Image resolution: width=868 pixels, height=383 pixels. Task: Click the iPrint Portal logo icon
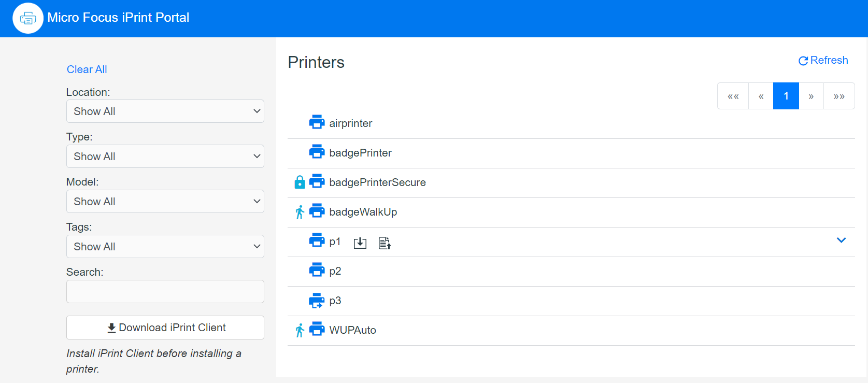(x=27, y=18)
